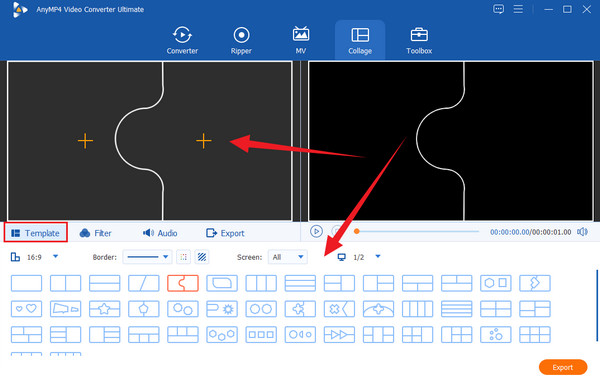Select the hexagon and square template
600x388 pixels.
(x=496, y=284)
